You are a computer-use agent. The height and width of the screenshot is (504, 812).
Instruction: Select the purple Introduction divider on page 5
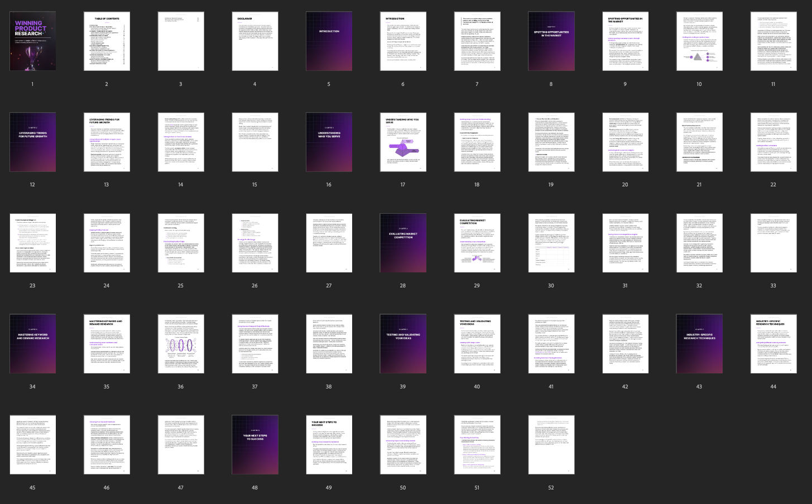(329, 41)
